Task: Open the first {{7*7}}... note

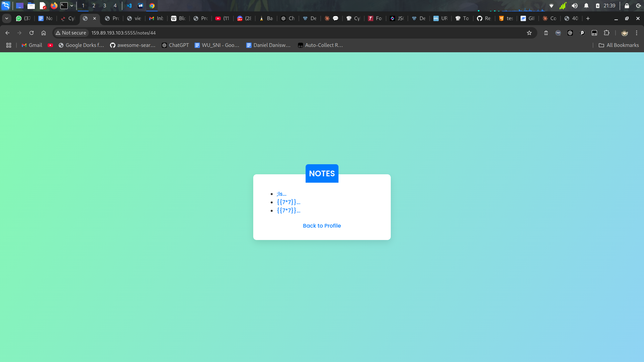Action: pyautogui.click(x=288, y=202)
